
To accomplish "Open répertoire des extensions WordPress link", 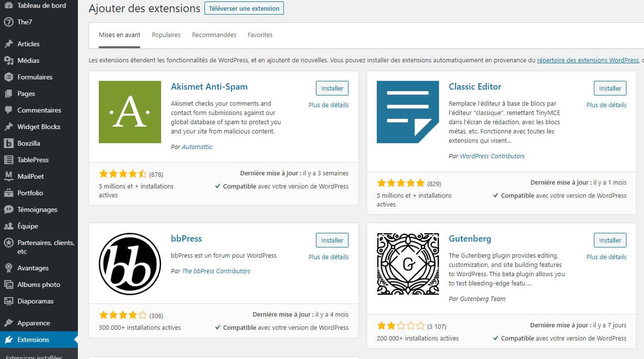I will [588, 60].
